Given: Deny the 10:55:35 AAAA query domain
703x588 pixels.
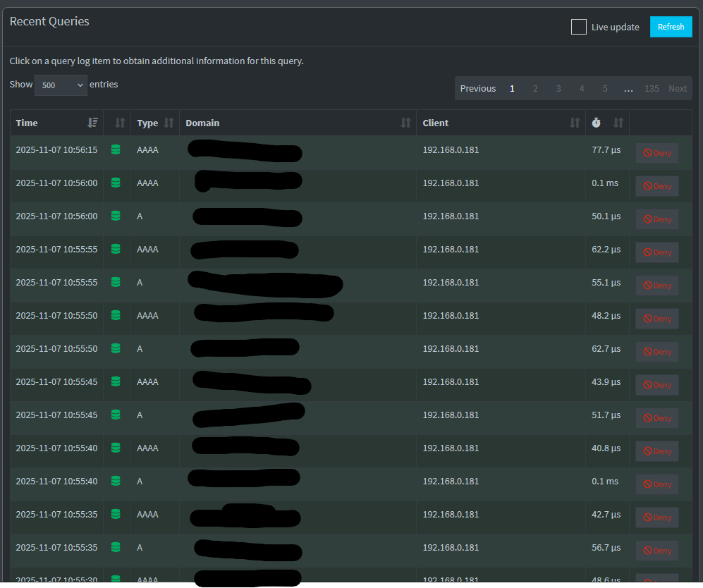Looking at the screenshot, I should point(657,517).
